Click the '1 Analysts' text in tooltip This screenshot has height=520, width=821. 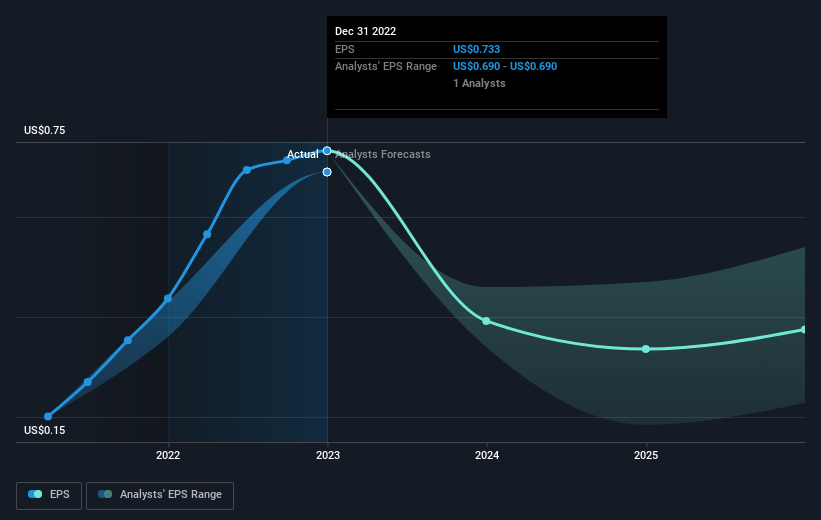tap(479, 83)
